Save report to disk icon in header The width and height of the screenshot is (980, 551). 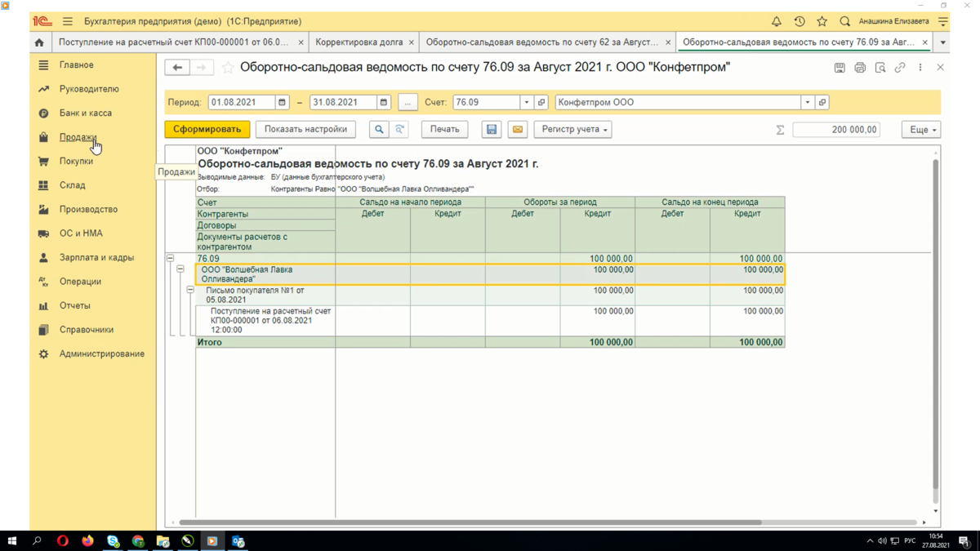tap(840, 68)
